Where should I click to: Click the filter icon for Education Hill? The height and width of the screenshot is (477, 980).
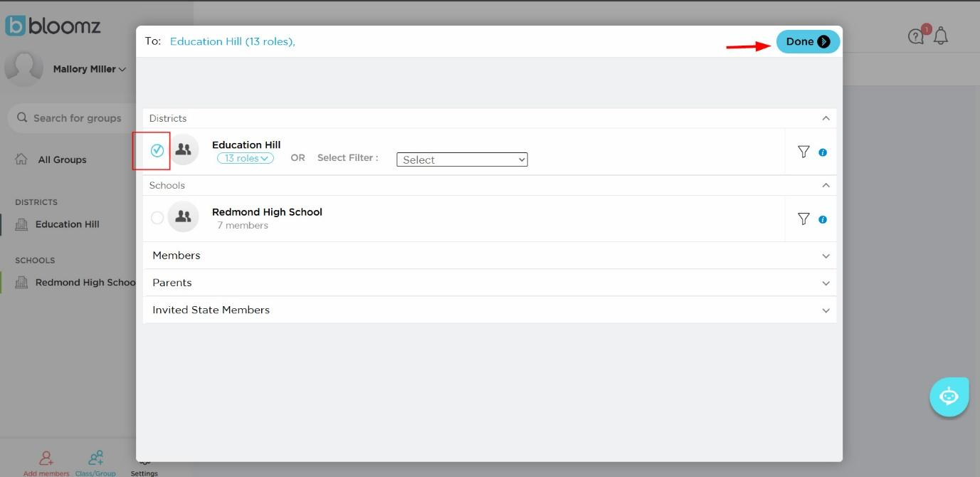click(804, 152)
